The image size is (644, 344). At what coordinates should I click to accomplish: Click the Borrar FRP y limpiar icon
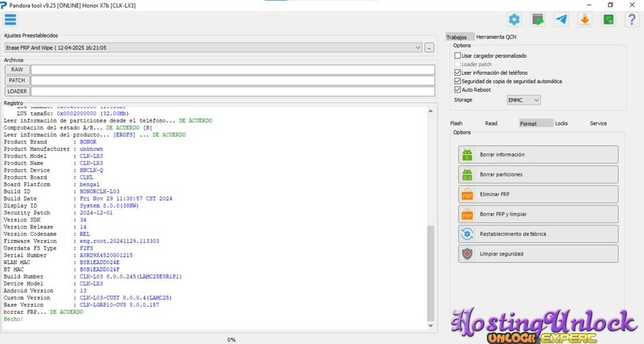467,214
